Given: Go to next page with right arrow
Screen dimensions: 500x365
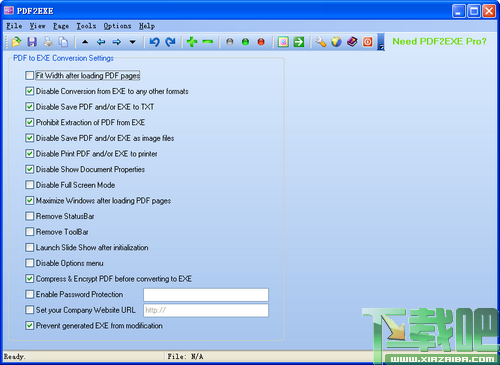Looking at the screenshot, I should pyautogui.click(x=117, y=42).
